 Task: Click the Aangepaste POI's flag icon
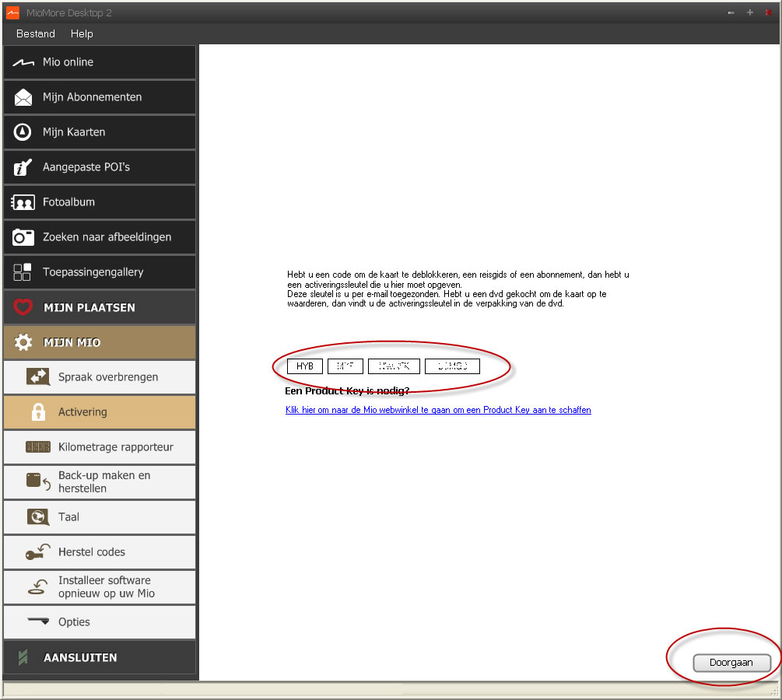coord(23,167)
